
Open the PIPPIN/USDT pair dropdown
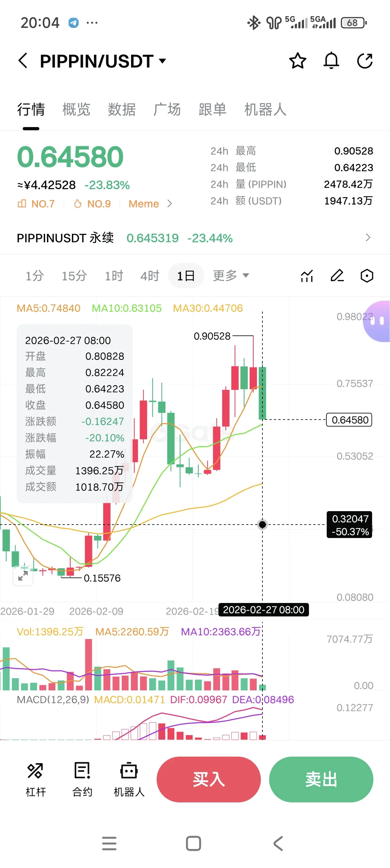click(x=162, y=61)
